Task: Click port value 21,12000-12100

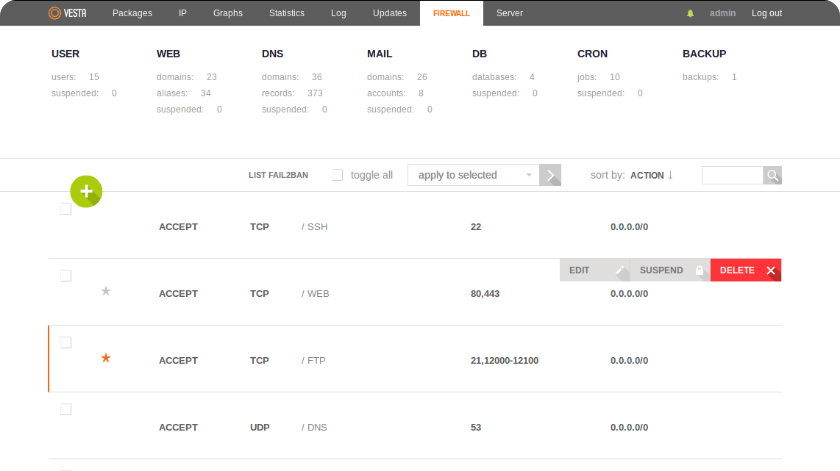Action: pos(505,361)
